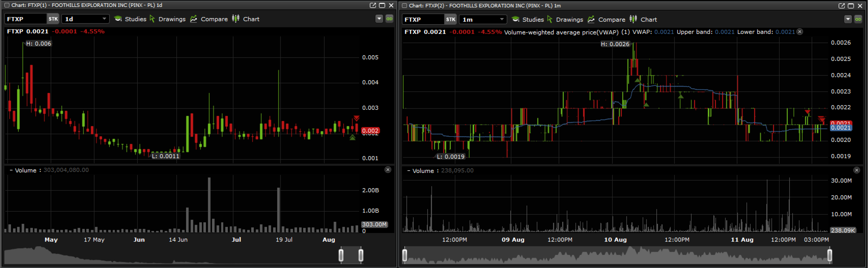Screen dimensions: 868x268
Task: Click the green link icon in the 1d chart
Action: coord(389,19)
